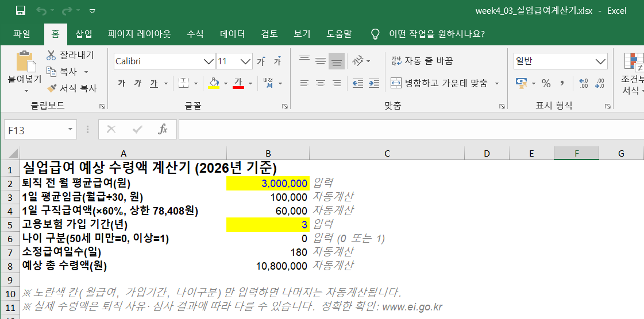This screenshot has height=319, width=644.
Task: Expand the fill color dropdown arrow
Action: tap(225, 84)
